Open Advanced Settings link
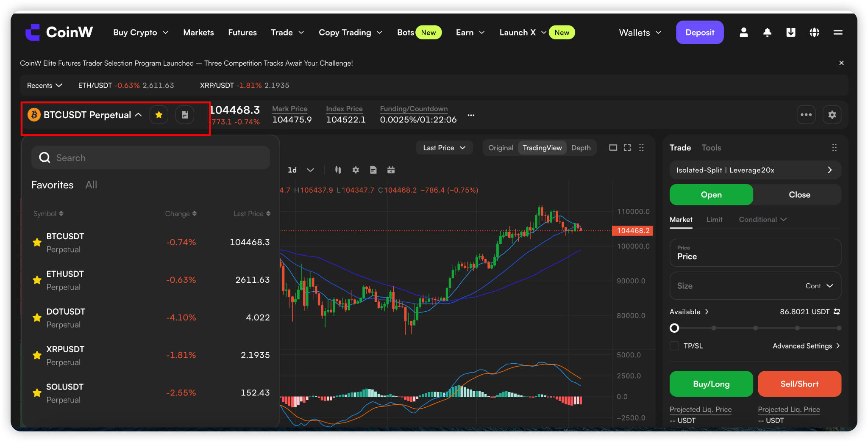This screenshot has width=868, height=442. 806,346
